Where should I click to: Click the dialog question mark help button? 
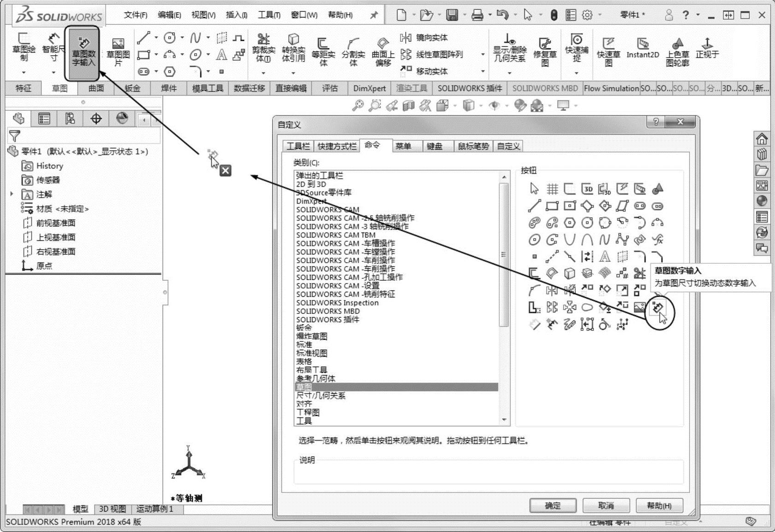click(x=656, y=122)
